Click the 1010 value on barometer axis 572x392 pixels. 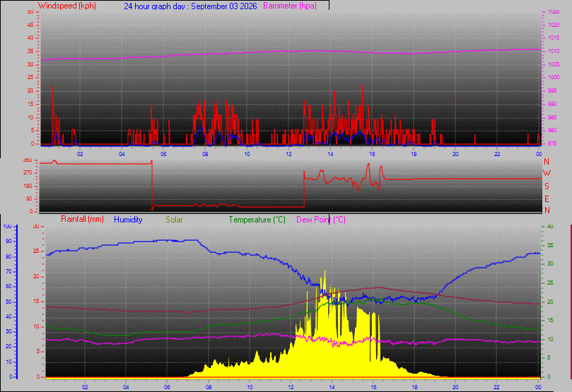click(x=554, y=52)
